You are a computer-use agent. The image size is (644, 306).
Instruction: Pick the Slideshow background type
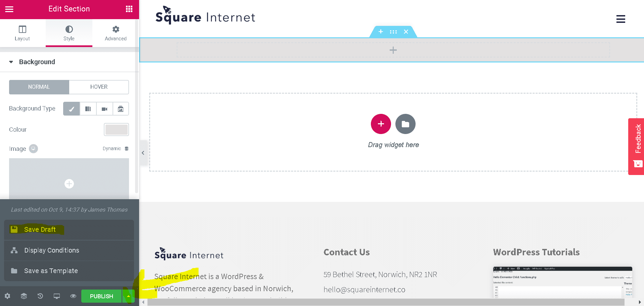coord(121,108)
